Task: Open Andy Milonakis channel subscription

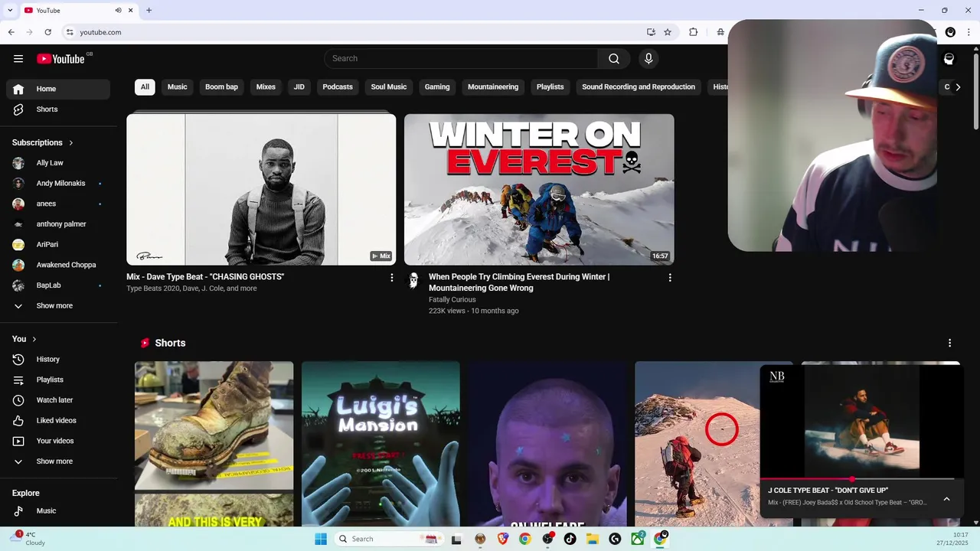Action: tap(58, 184)
